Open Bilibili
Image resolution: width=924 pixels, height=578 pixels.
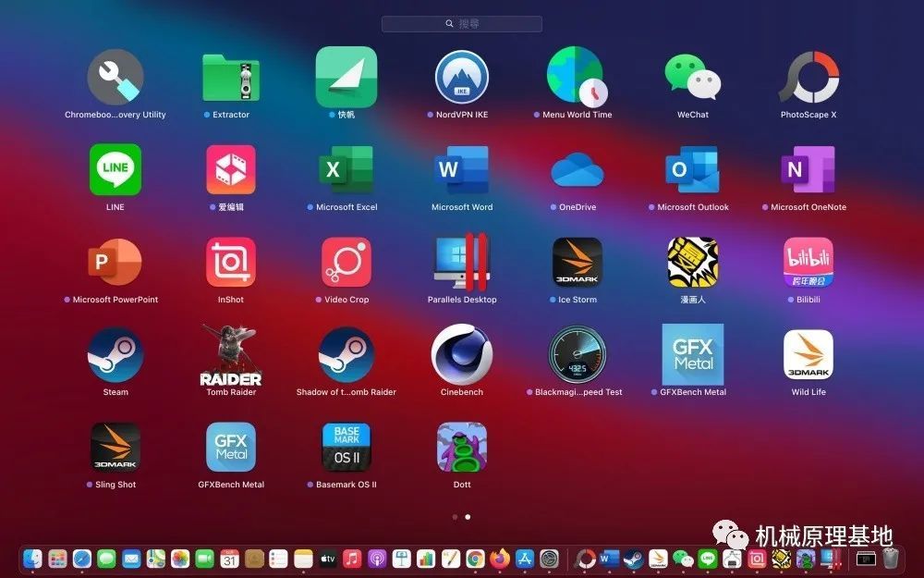pos(808,263)
